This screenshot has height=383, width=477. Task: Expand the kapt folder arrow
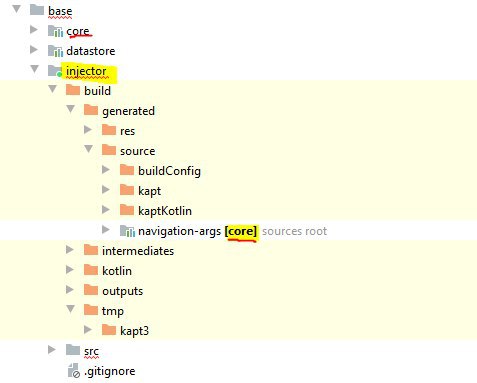pos(106,190)
